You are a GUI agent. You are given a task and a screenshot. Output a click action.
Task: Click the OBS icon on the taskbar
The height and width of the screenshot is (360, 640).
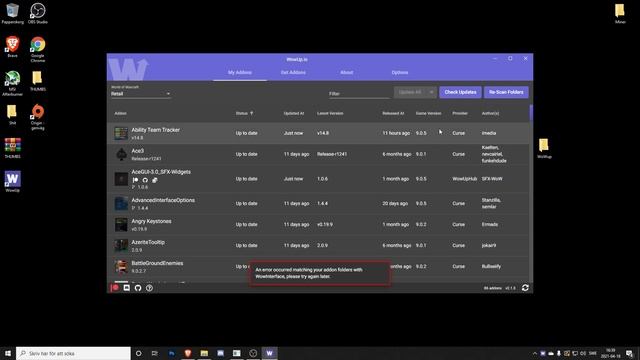pyautogui.click(x=253, y=353)
